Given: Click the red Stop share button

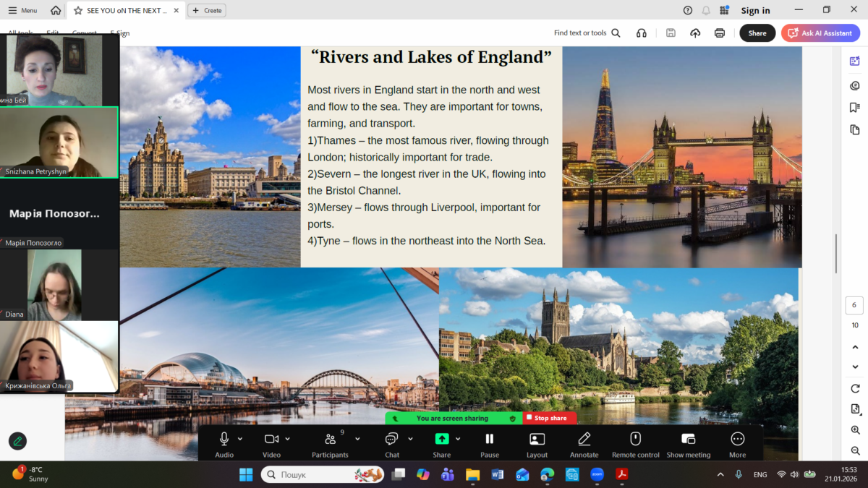Looking at the screenshot, I should tap(550, 418).
